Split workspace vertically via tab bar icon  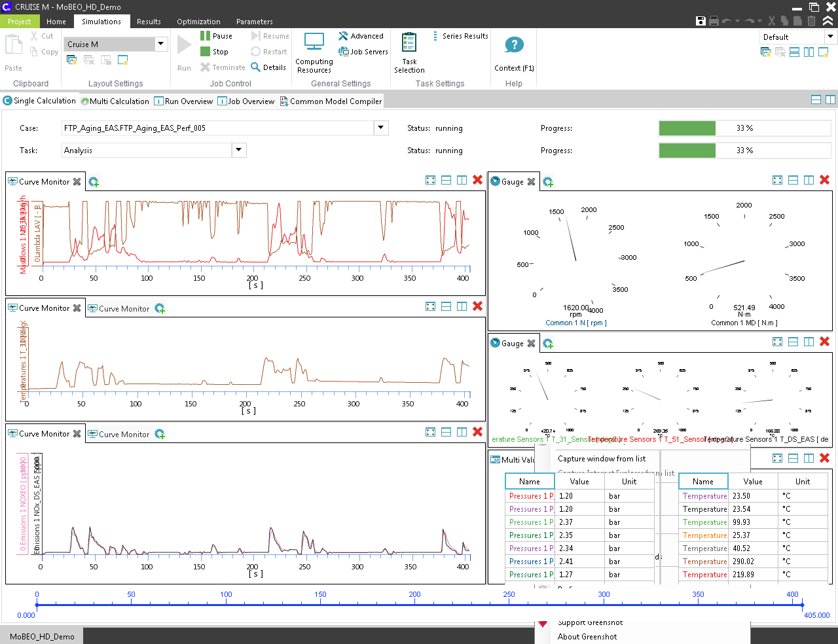[830, 99]
